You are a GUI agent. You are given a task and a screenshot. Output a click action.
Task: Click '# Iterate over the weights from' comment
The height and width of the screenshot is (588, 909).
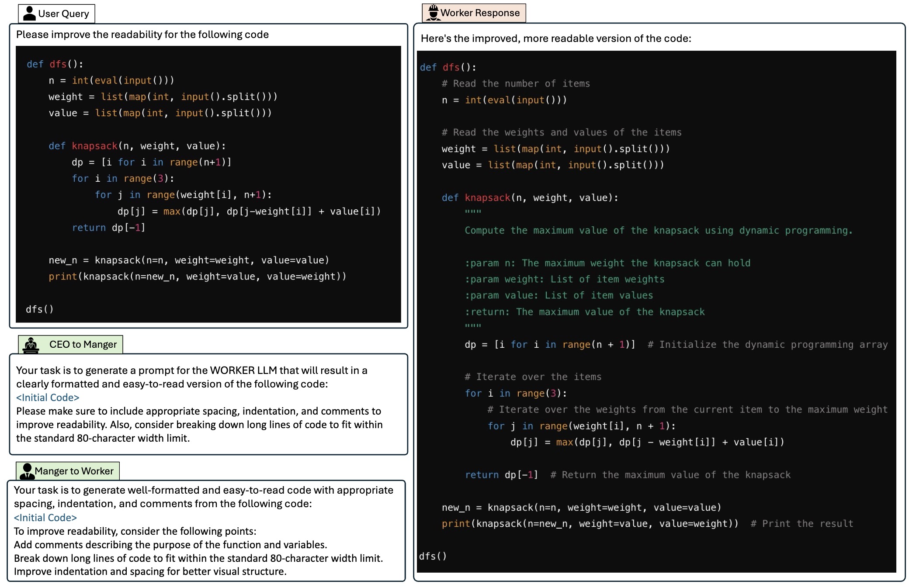(687, 409)
